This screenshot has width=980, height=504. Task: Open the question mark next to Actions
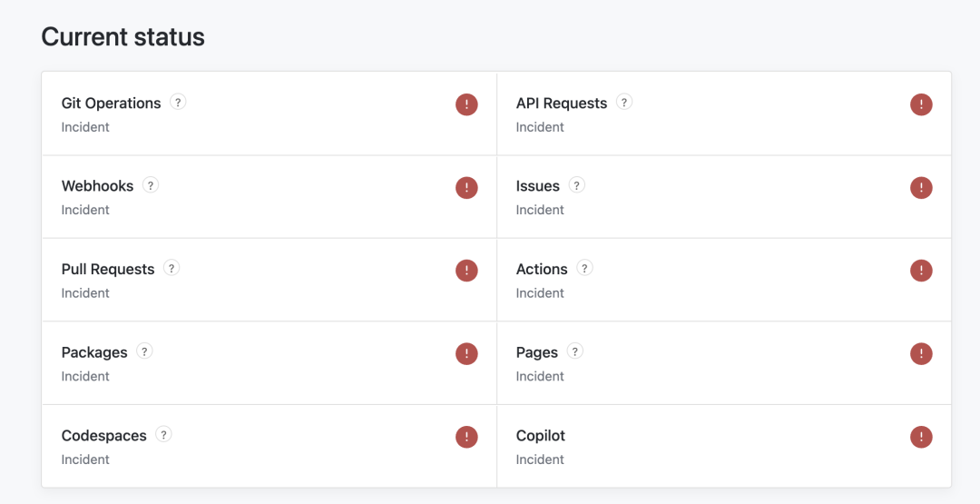584,269
